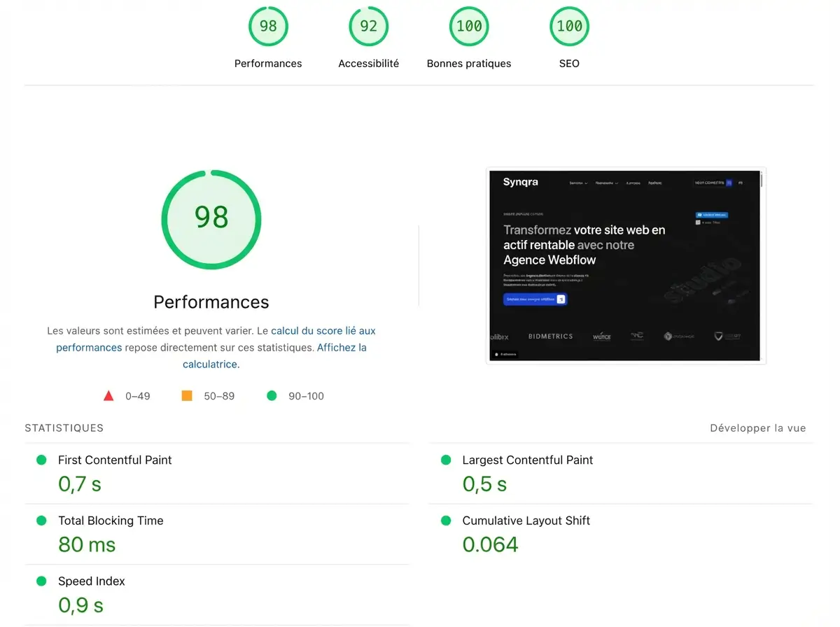
Task: Click the 98 Performances score gauge
Action: tap(268, 26)
